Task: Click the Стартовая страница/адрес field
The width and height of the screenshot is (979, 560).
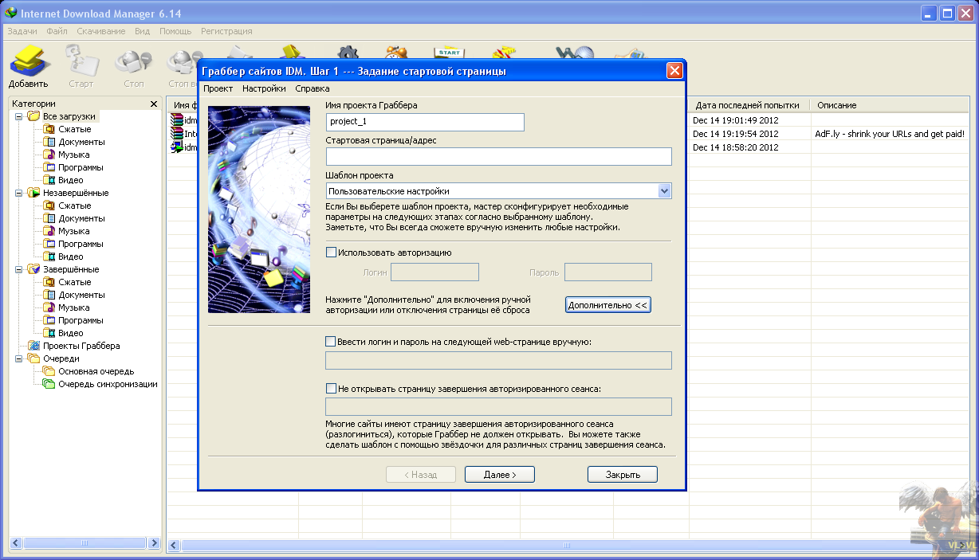Action: click(x=499, y=157)
